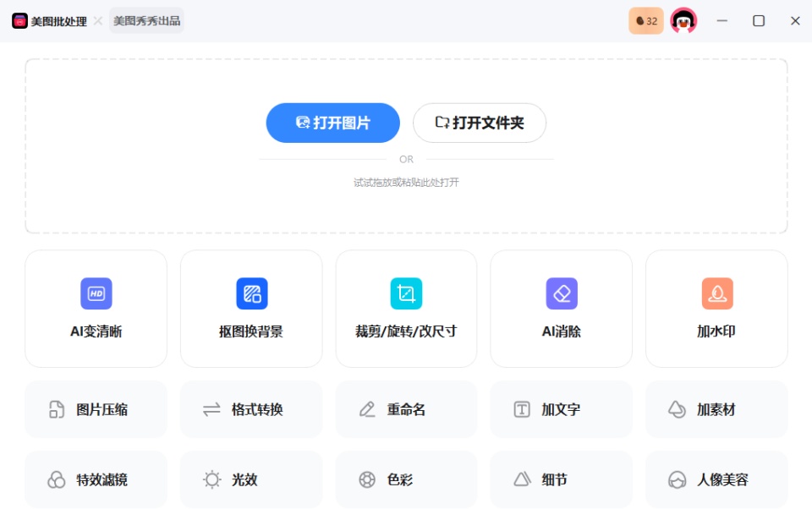Open the 裁剪/旋转/改尺寸 crop icon

tap(406, 293)
